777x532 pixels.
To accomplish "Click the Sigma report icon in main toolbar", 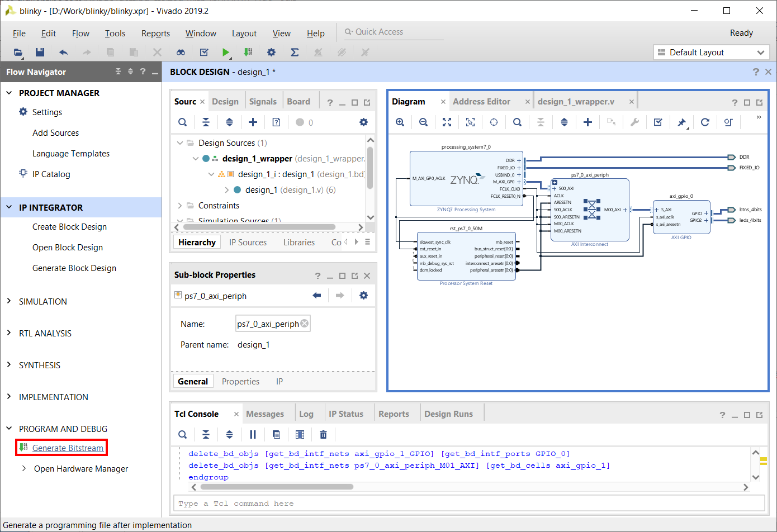I will coord(295,53).
